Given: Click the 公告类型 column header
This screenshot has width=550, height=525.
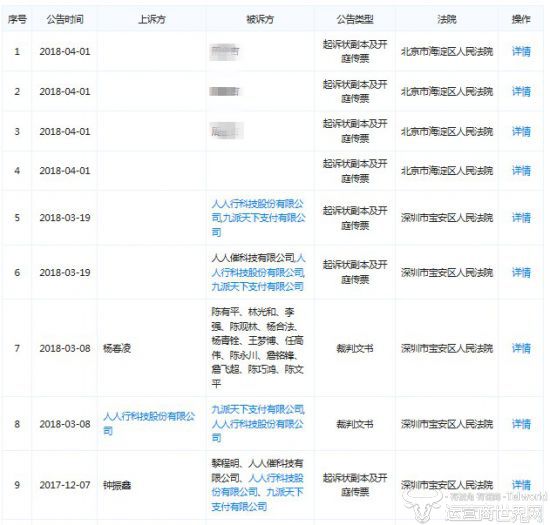Looking at the screenshot, I should [x=355, y=19].
